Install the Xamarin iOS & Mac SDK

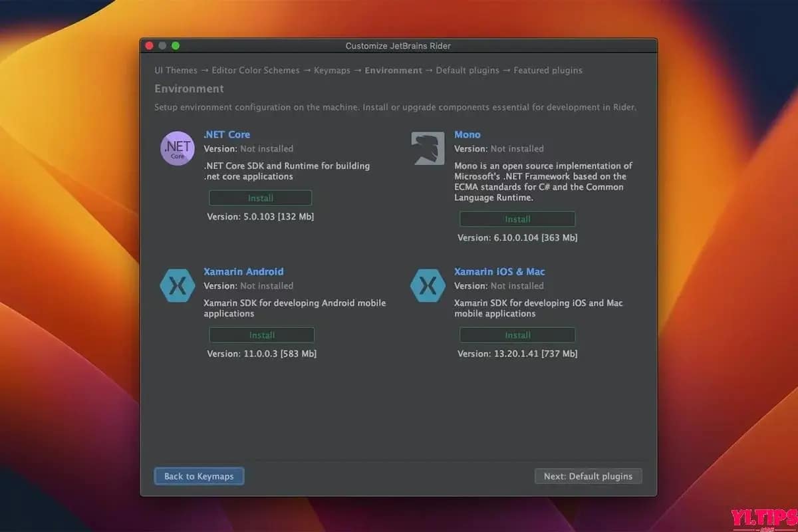517,334
